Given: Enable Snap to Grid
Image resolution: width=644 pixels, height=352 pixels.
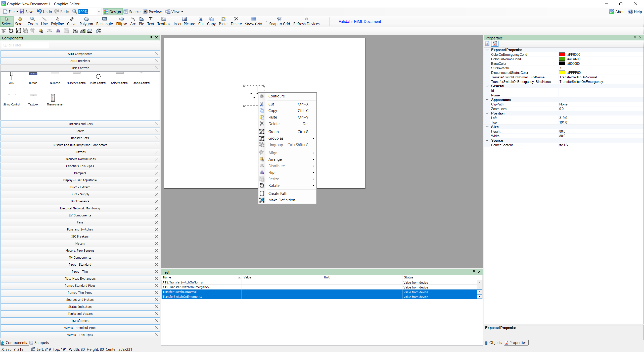Looking at the screenshot, I should tap(279, 21).
